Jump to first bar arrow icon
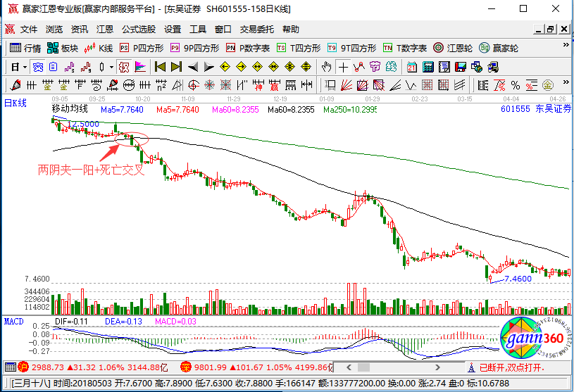Viewport: 574px width, 392px height. point(160,67)
